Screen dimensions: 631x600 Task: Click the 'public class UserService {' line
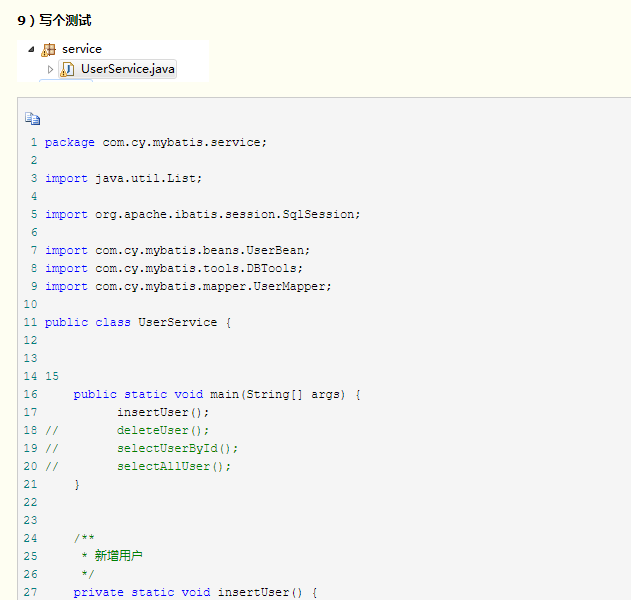(138, 322)
